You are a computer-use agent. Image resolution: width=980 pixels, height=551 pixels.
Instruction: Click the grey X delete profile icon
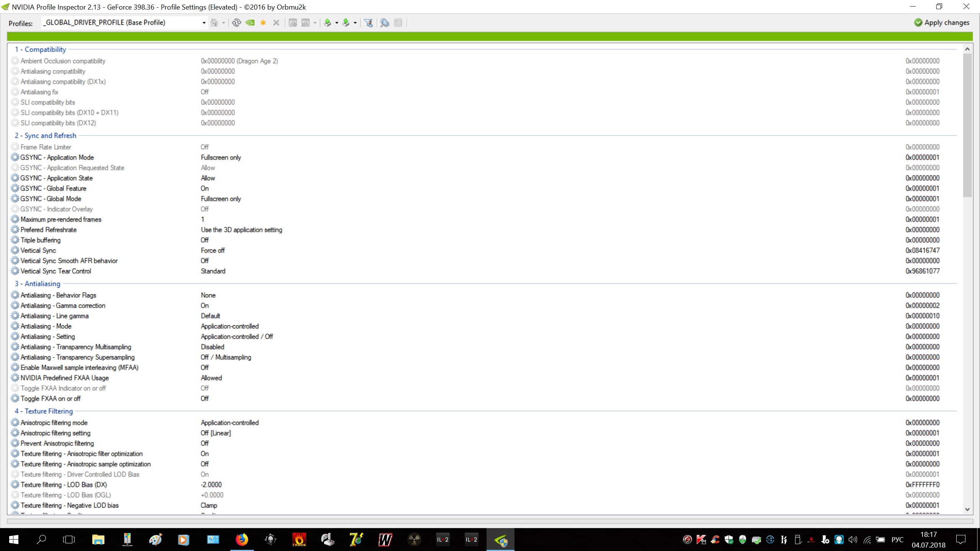coord(276,23)
